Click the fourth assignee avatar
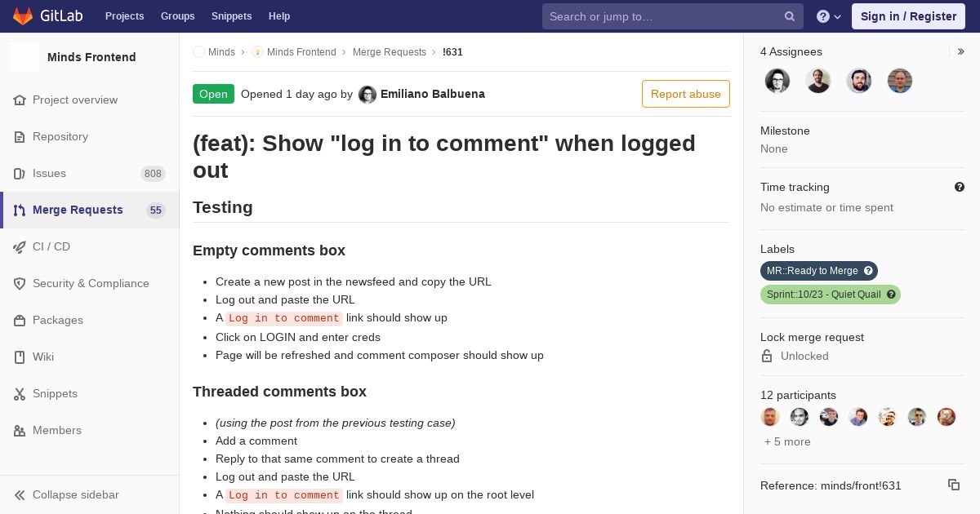The height and width of the screenshot is (514, 980). pyautogui.click(x=900, y=81)
